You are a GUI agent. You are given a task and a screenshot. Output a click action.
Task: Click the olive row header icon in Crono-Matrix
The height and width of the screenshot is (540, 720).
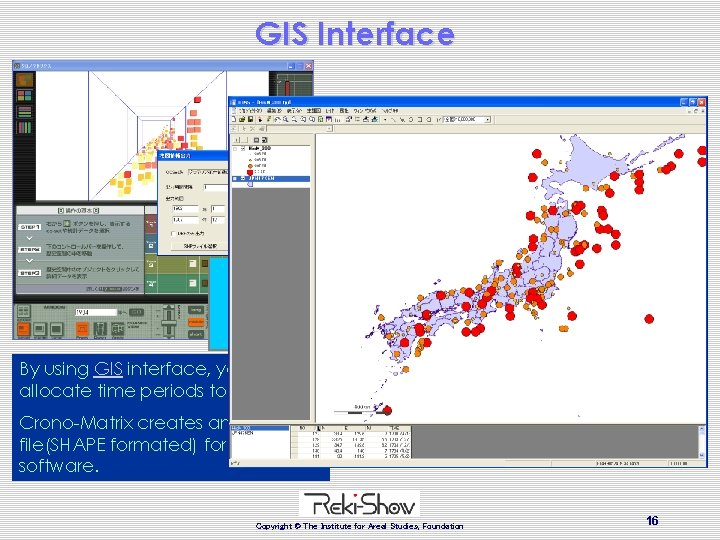151,263
